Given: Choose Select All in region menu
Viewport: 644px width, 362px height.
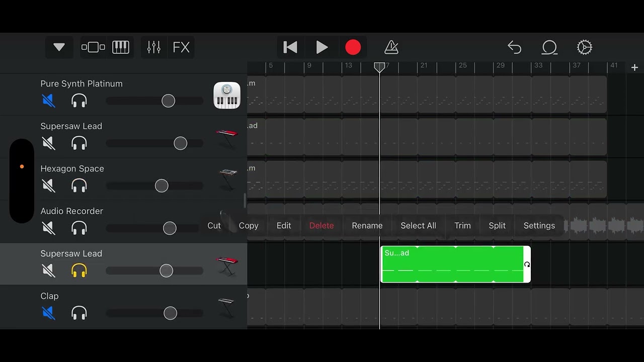Looking at the screenshot, I should pyautogui.click(x=419, y=226).
